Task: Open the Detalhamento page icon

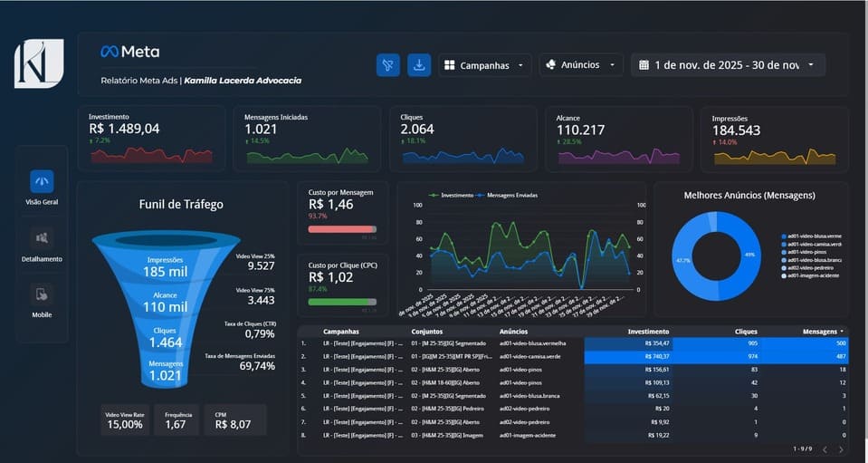Action: pos(42,238)
